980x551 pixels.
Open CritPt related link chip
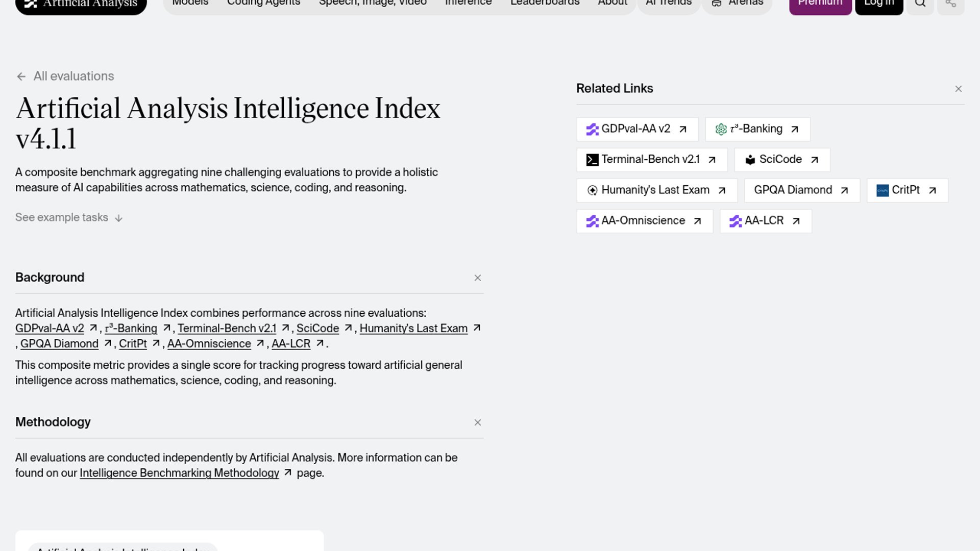907,190
